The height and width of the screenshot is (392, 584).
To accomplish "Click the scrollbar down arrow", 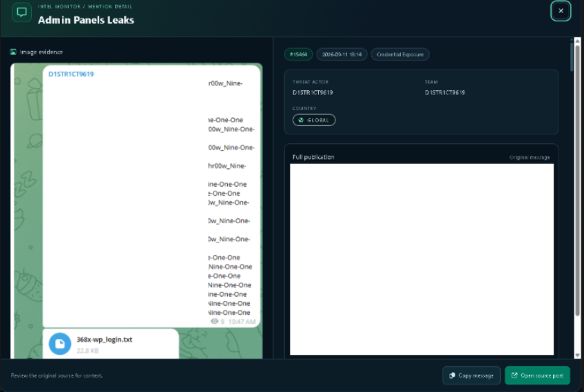I will (x=577, y=355).
